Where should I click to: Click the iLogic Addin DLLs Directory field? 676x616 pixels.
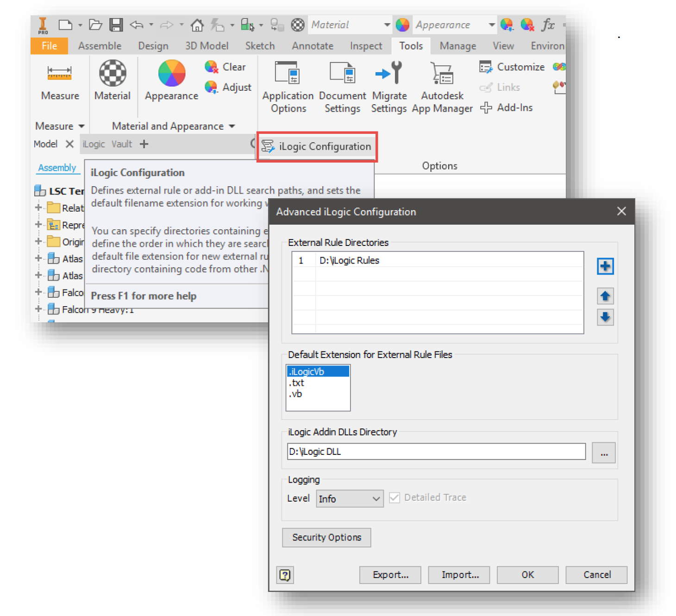click(x=436, y=452)
